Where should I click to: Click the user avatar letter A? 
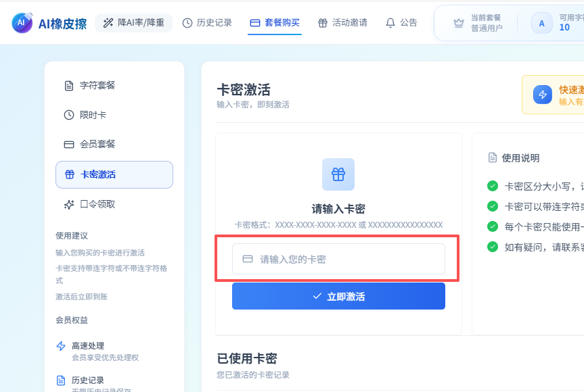[541, 23]
